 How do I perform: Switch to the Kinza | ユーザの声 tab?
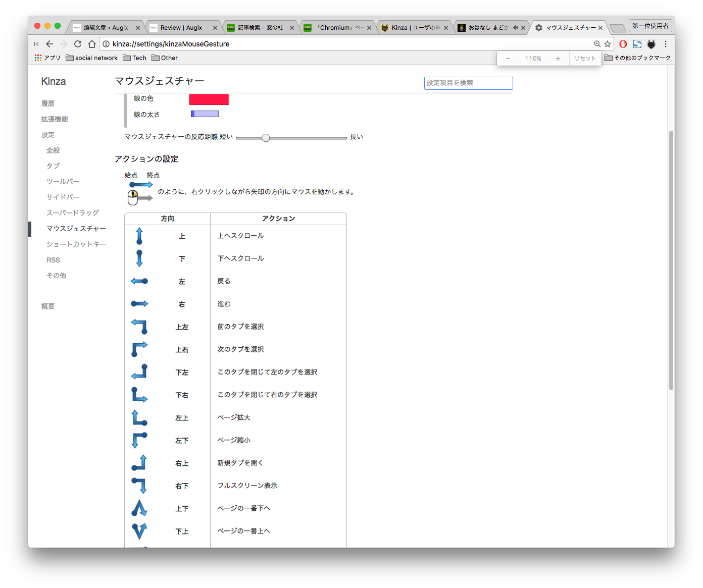[414, 28]
